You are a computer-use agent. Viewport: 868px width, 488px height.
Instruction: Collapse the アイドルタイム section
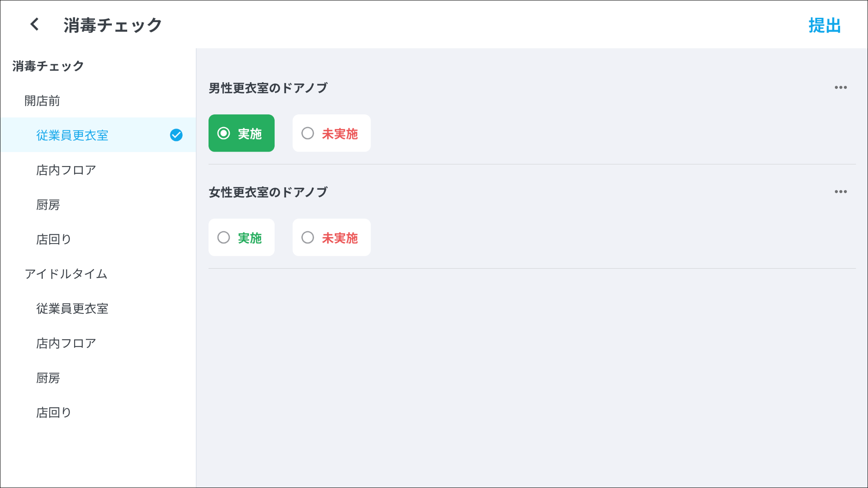66,274
